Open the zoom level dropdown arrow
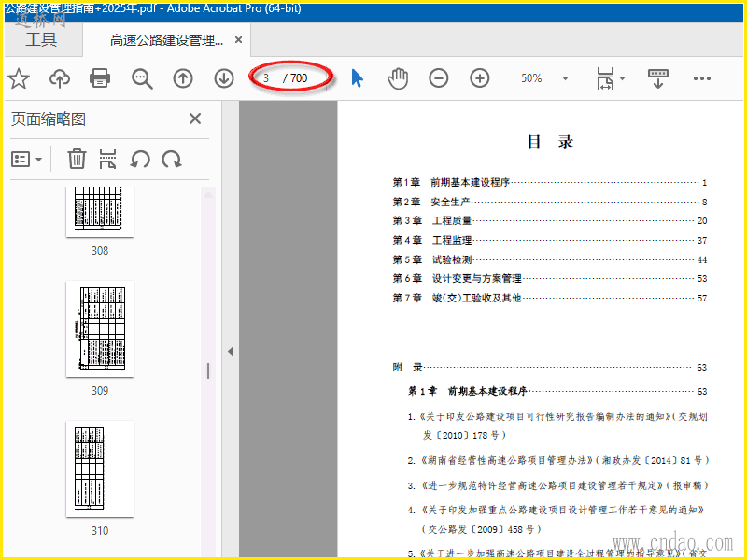Screen dimensions: 747x560 [x=565, y=78]
